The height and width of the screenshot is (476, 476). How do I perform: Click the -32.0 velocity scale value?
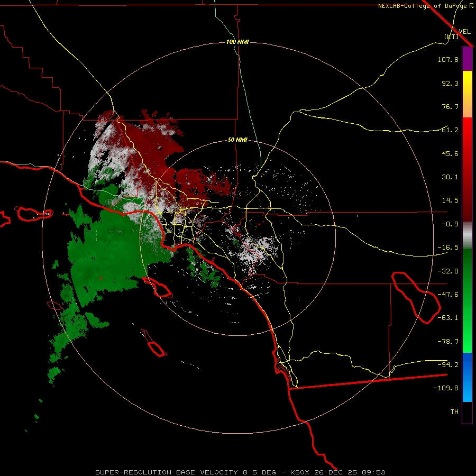pyautogui.click(x=448, y=271)
